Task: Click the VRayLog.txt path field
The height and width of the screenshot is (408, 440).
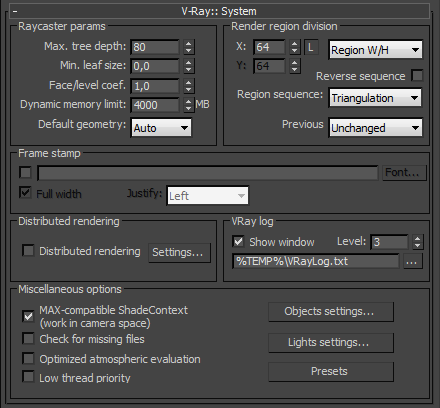Action: 315,261
